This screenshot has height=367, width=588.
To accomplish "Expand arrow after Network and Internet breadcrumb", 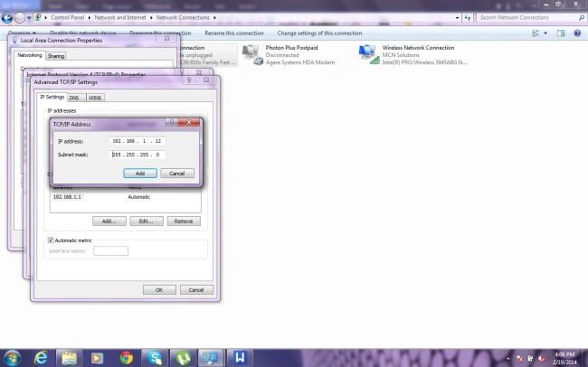I will [x=151, y=17].
